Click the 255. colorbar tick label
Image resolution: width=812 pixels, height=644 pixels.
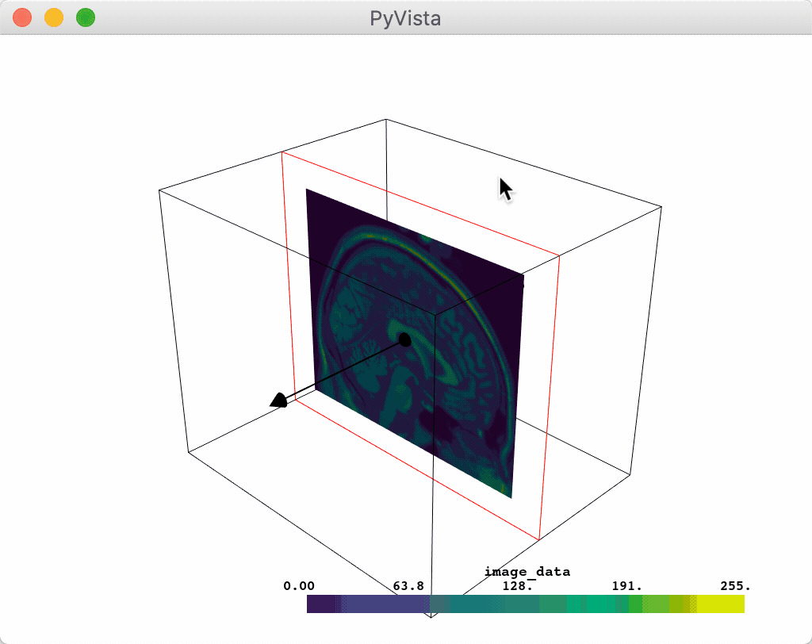point(734,585)
